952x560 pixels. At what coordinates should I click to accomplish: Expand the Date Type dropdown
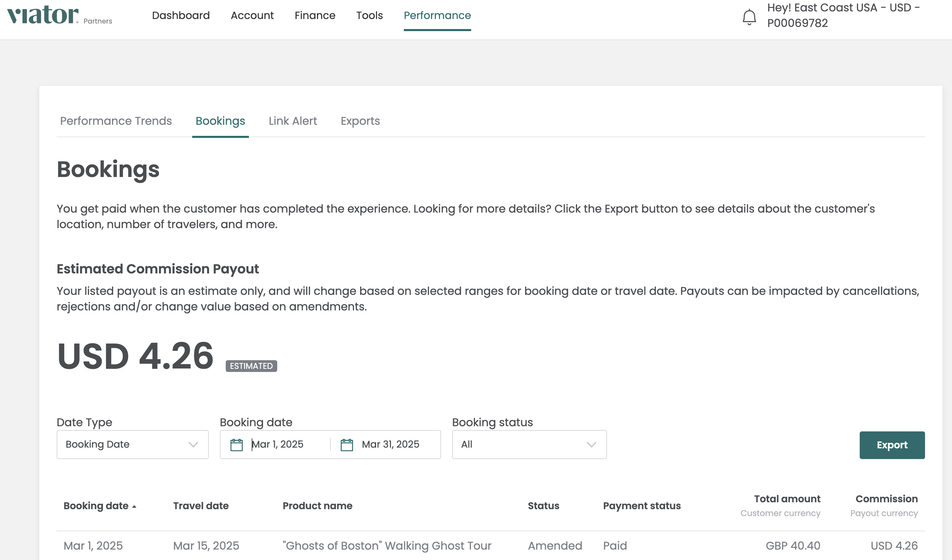(132, 445)
